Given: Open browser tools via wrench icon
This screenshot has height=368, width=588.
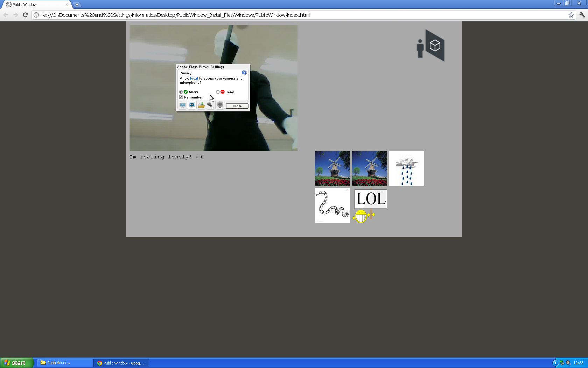Looking at the screenshot, I should click(x=582, y=15).
